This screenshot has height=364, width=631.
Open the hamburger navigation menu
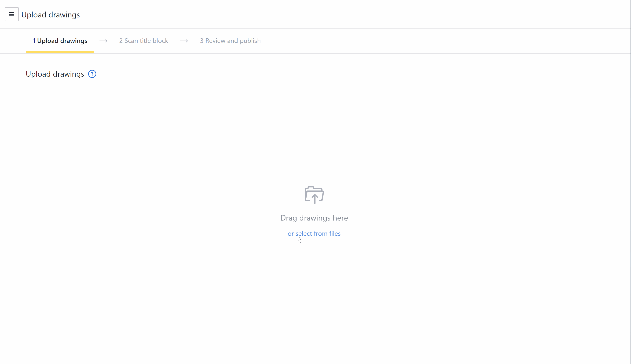pos(12,14)
